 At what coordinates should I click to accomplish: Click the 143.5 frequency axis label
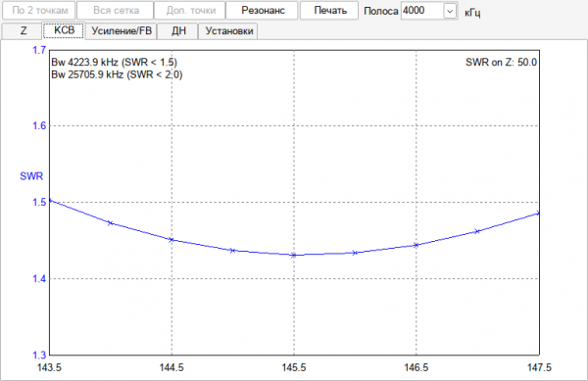click(x=49, y=367)
